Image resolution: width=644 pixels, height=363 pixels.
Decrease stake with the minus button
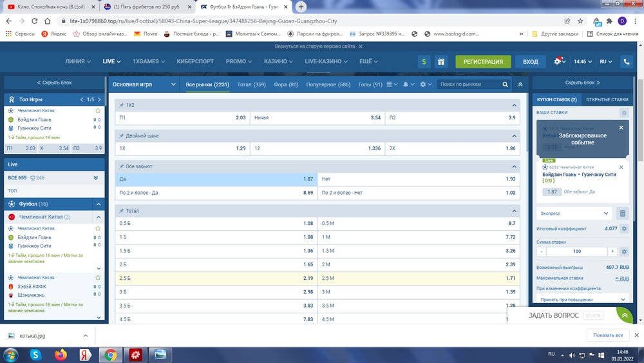542,251
